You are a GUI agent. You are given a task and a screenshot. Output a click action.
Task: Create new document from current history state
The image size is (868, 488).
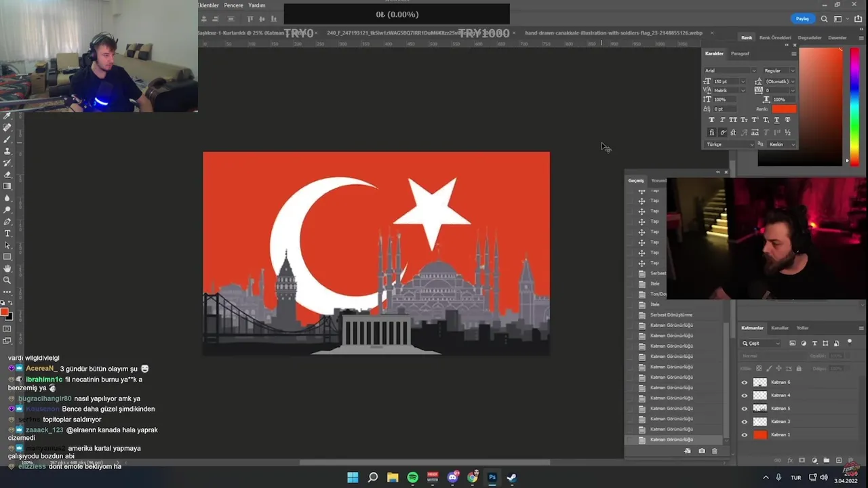[688, 451]
